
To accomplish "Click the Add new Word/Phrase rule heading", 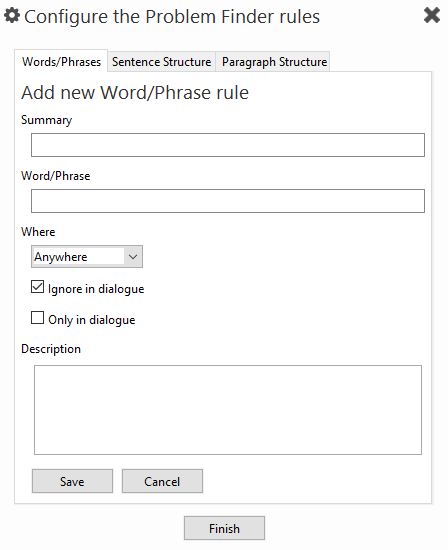I will pyautogui.click(x=135, y=93).
